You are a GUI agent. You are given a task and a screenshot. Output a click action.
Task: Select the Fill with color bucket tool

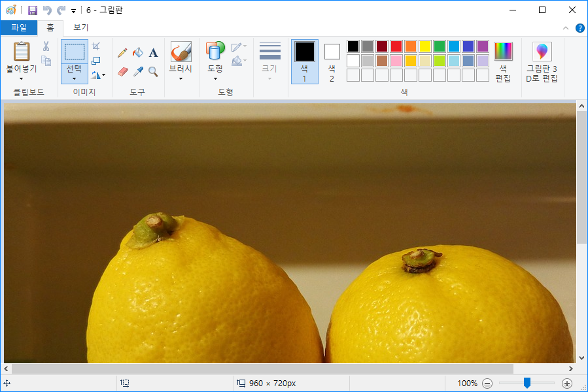137,52
